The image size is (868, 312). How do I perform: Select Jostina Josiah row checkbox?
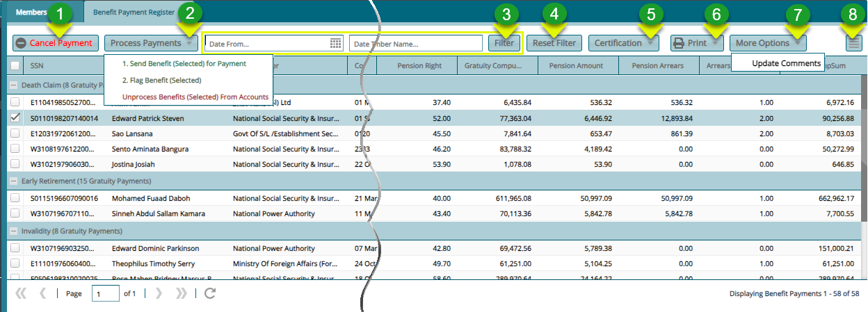(x=15, y=164)
